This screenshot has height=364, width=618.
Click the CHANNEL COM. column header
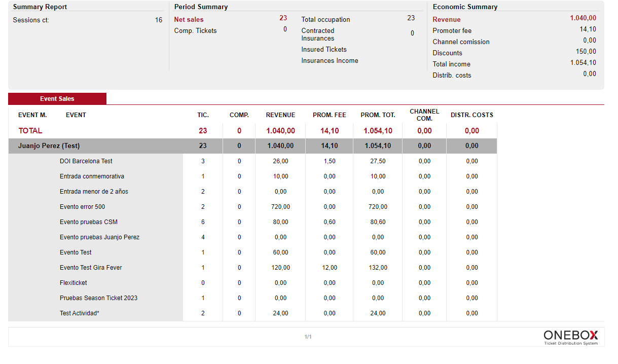(x=424, y=115)
